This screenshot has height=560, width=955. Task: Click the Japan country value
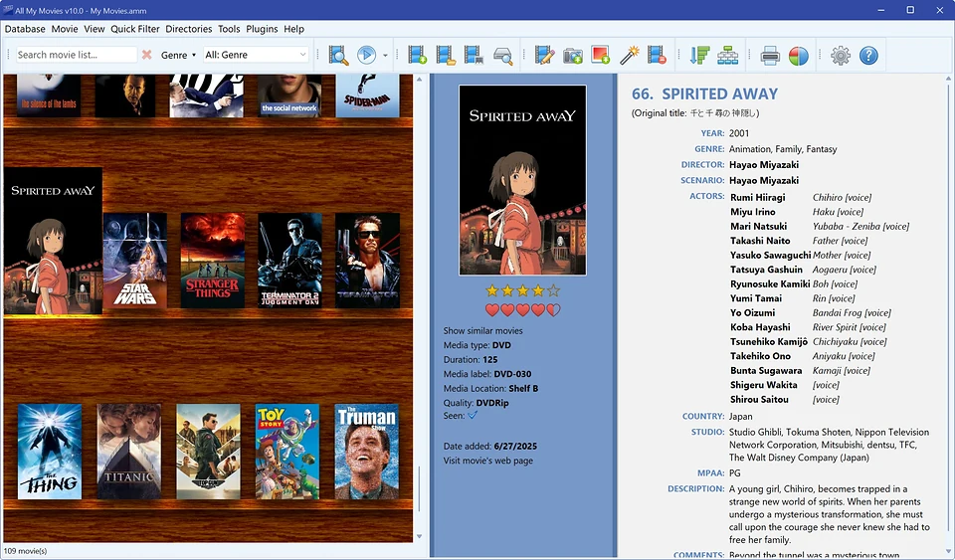point(740,417)
